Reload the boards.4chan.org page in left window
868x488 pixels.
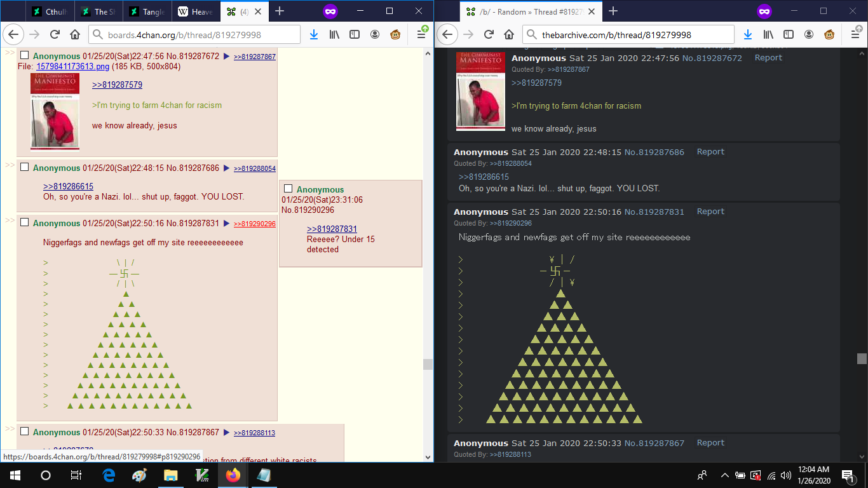55,35
